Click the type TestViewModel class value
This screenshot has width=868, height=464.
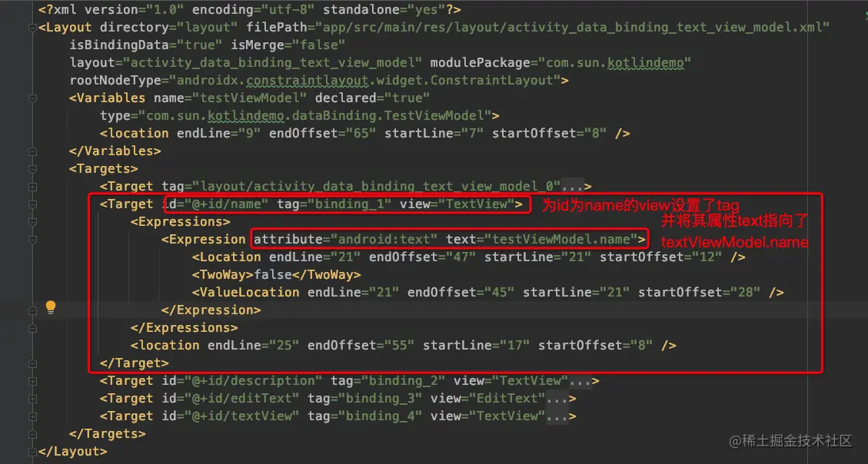tap(315, 115)
